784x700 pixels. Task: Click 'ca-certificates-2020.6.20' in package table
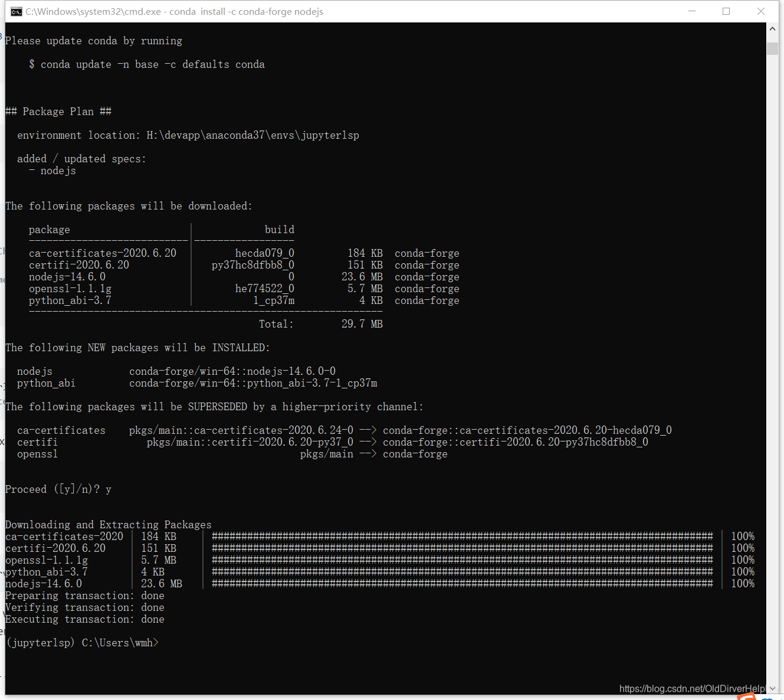103,253
